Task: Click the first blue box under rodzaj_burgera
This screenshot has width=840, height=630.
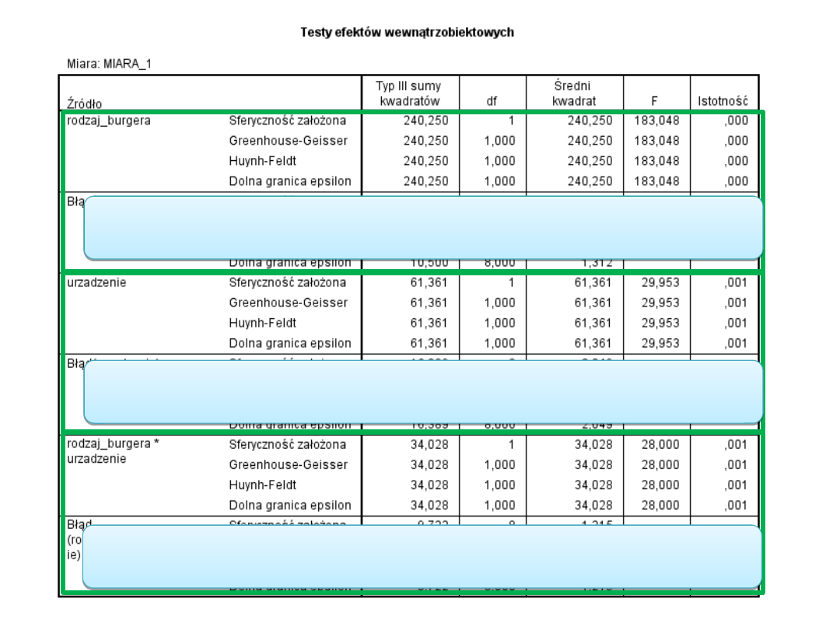Action: pos(423,227)
